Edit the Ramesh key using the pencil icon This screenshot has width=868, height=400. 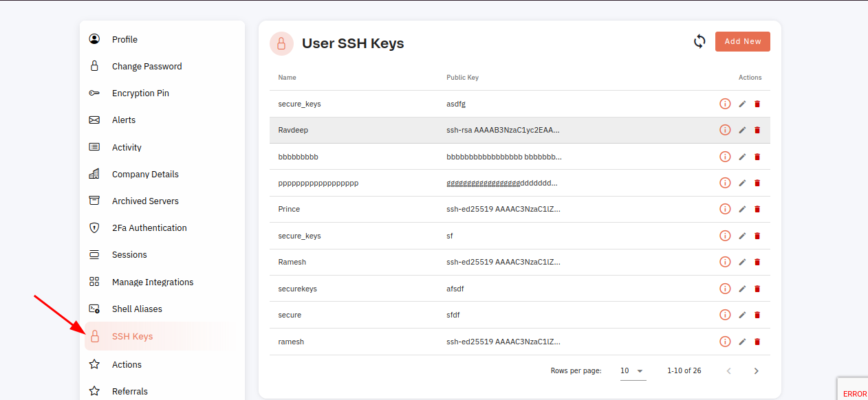(742, 262)
